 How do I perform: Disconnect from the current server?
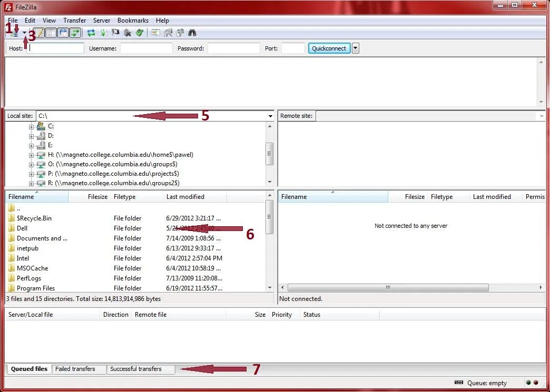click(127, 33)
